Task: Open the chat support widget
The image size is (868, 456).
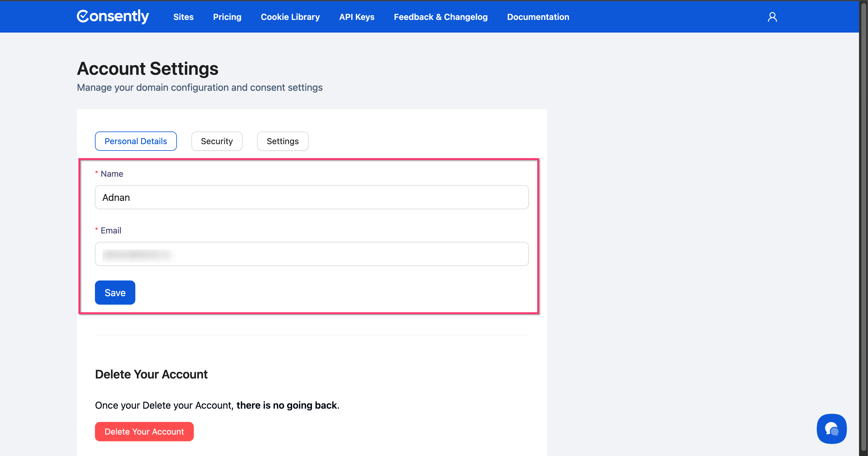Action: (831, 429)
